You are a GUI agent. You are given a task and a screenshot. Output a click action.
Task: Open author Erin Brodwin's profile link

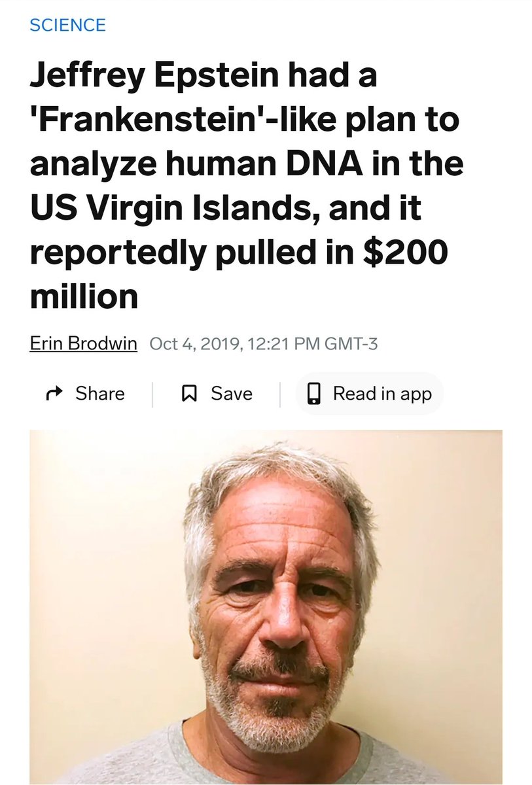[x=83, y=343]
